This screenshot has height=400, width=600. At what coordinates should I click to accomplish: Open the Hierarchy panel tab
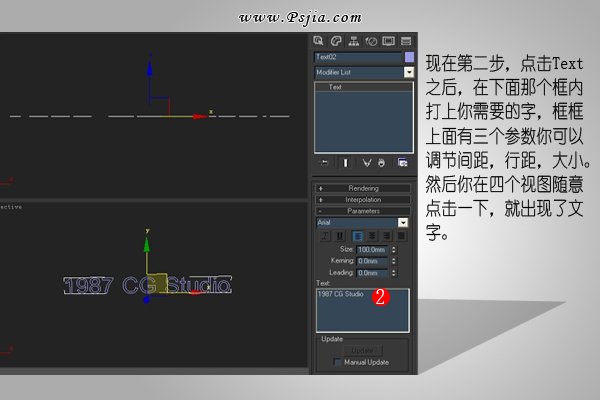tap(354, 41)
